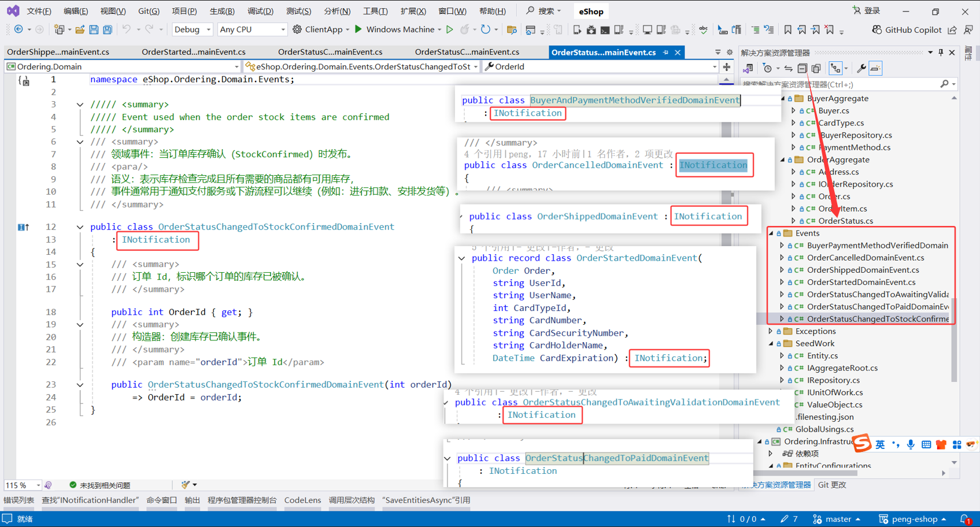Click the split editor button above scrollbar
980x527 pixels.
click(726, 66)
